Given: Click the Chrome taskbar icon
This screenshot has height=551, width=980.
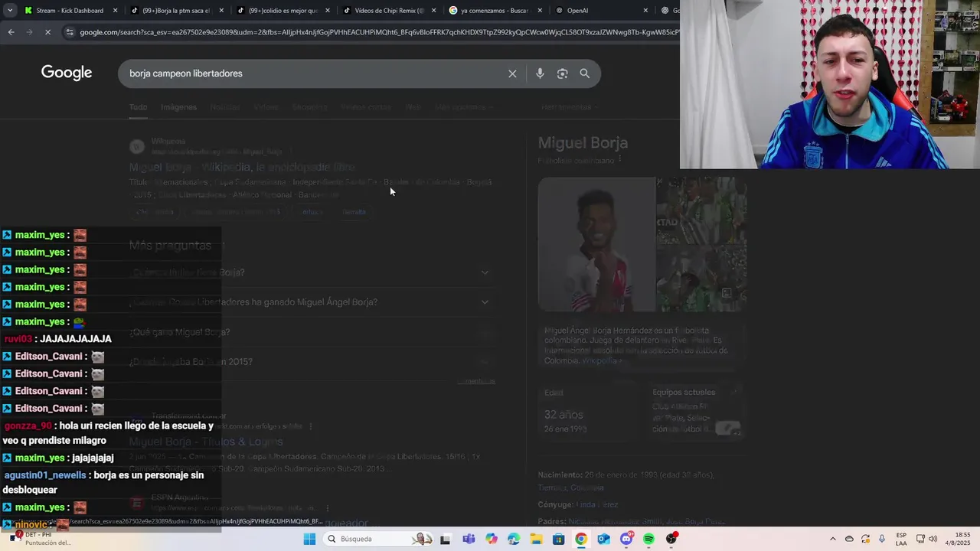Looking at the screenshot, I should 581,539.
